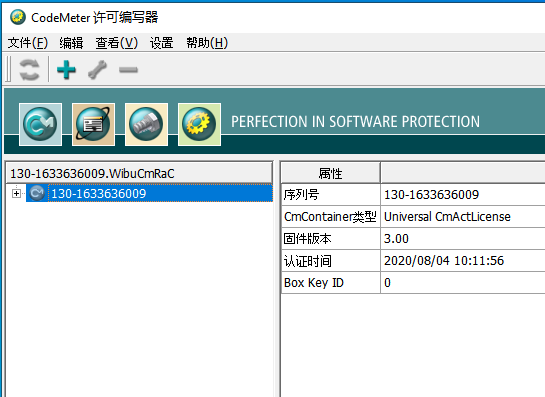Expand the 130-1633636009 tree node

(x=16, y=193)
